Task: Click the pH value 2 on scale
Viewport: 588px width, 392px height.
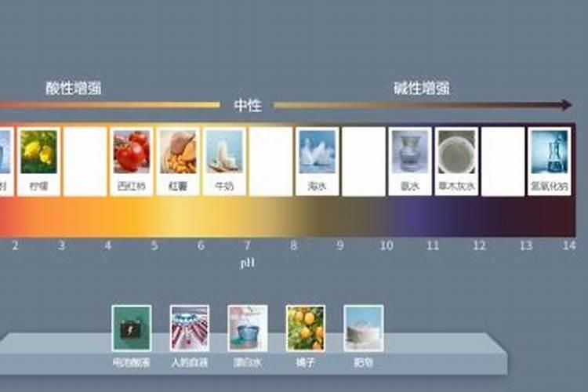Action: pos(15,245)
